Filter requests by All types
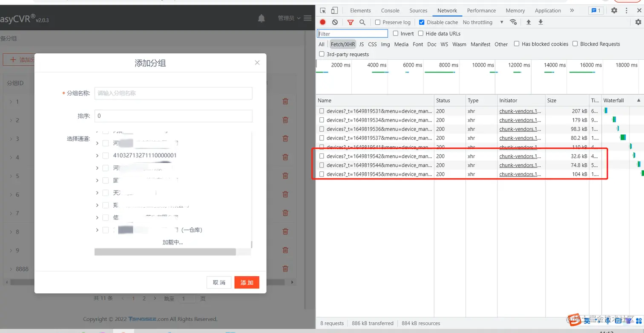Viewport: 644px width, 333px height. [x=322, y=44]
